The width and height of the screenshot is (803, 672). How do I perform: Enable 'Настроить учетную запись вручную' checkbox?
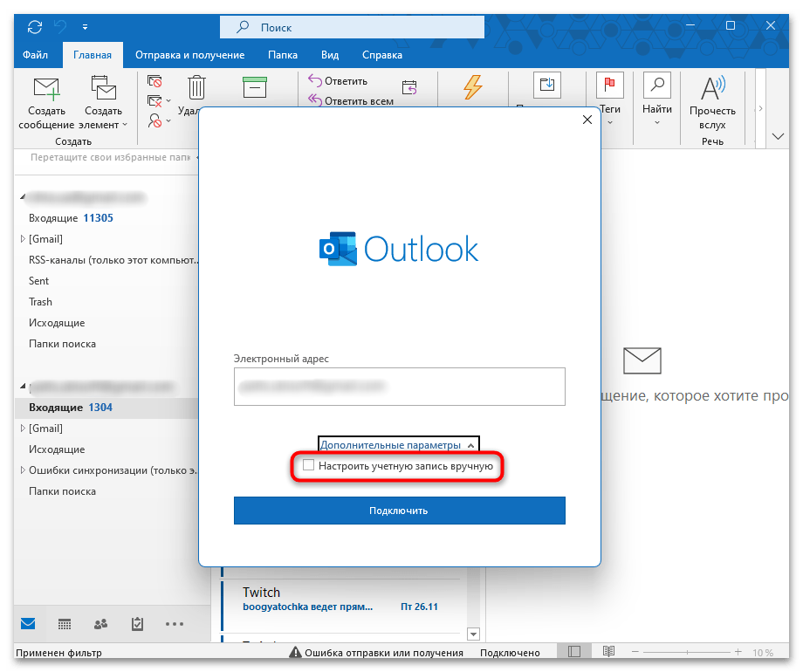[308, 466]
